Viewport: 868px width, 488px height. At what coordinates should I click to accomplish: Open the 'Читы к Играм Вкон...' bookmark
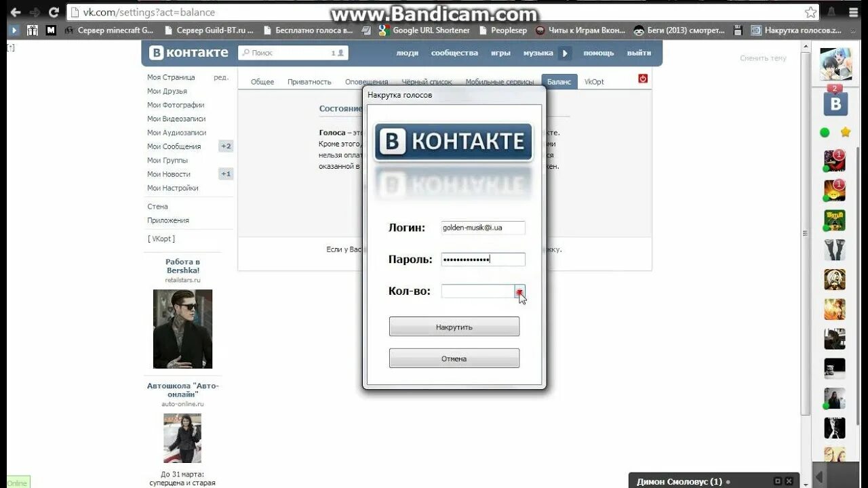581,30
